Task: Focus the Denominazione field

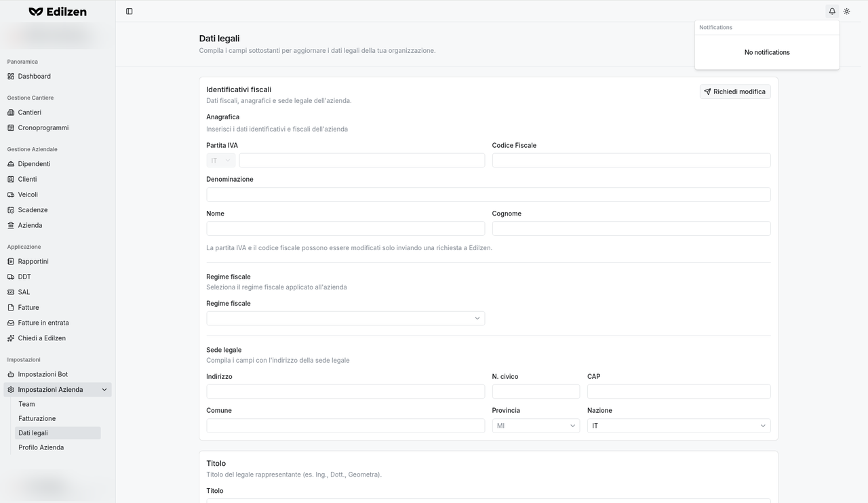Action: coord(488,195)
